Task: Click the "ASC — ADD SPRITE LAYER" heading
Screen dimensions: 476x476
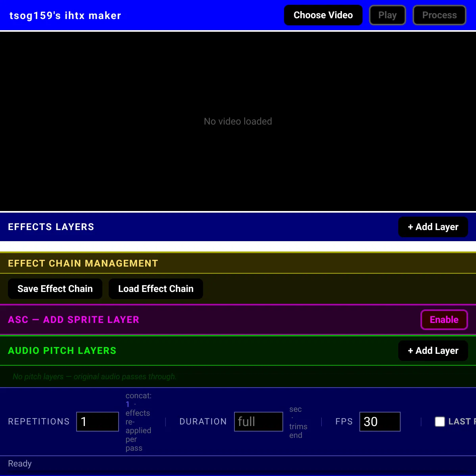Action: (74, 320)
